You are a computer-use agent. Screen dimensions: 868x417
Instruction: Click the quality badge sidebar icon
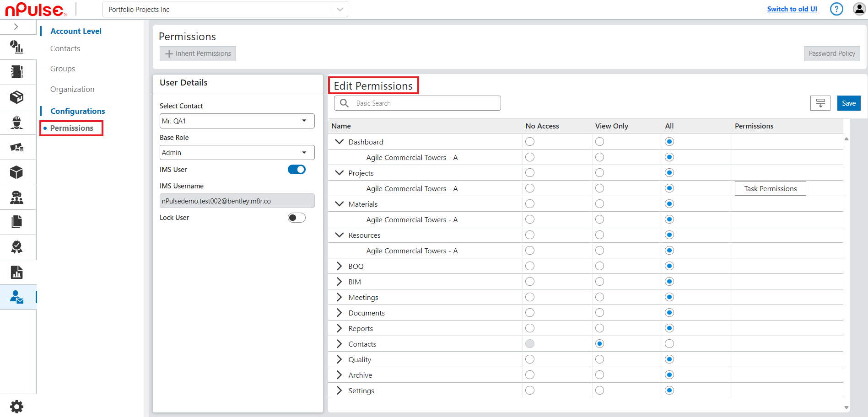point(16,247)
